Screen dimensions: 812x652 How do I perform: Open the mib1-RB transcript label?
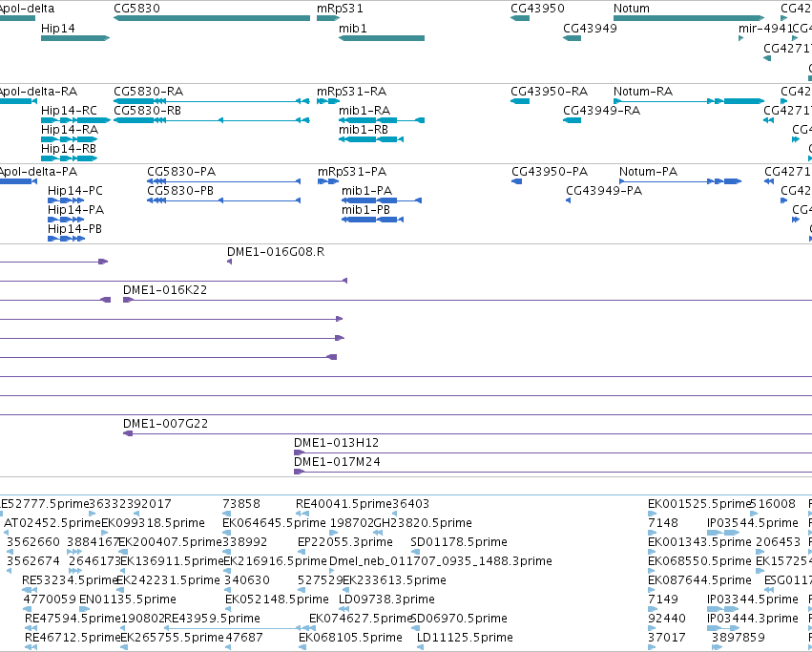pos(364,130)
